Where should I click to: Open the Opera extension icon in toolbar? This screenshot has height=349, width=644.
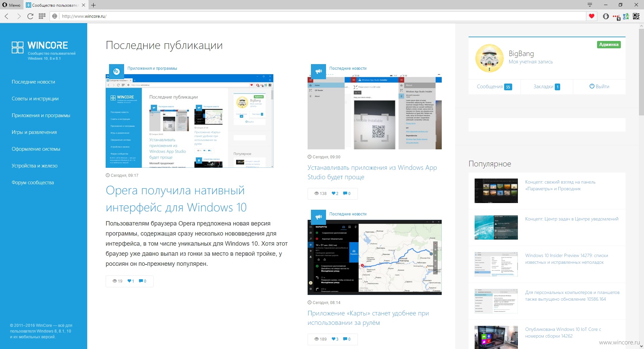point(606,16)
